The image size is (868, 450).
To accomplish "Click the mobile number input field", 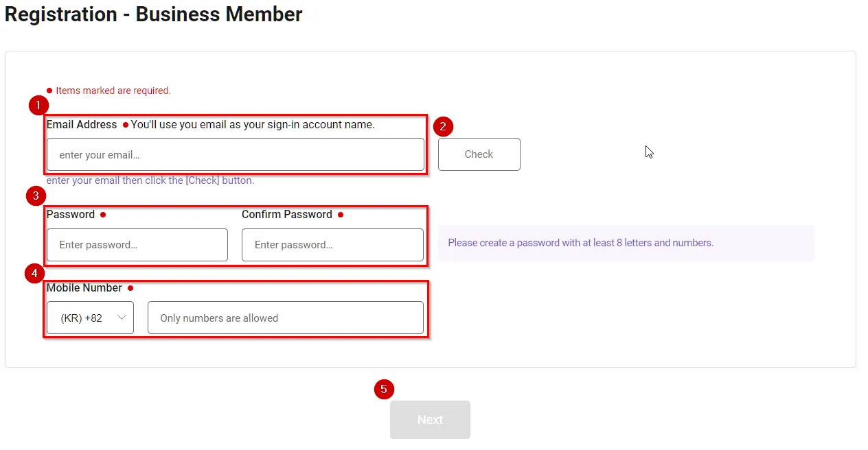I will click(x=285, y=318).
